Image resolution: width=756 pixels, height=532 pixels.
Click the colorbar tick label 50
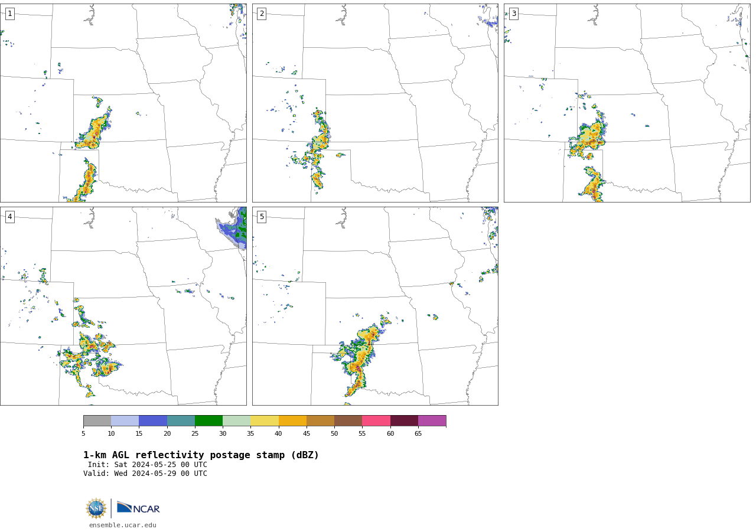(334, 434)
